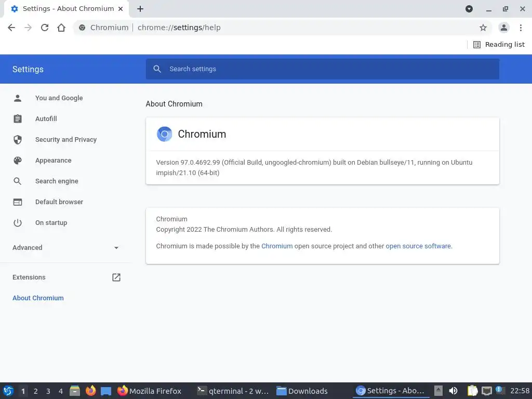Click the Settings header title

[x=28, y=69]
